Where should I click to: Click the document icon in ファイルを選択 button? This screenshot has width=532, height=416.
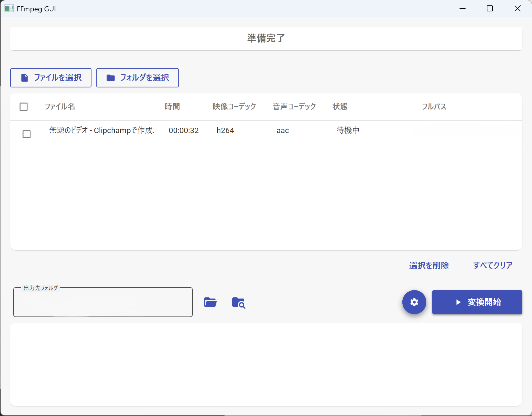pyautogui.click(x=25, y=77)
